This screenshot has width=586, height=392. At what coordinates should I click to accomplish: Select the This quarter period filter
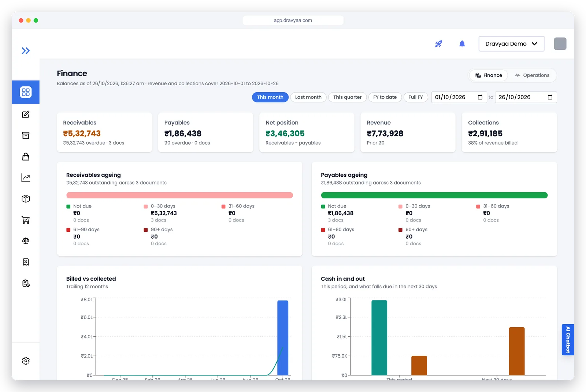tap(347, 97)
